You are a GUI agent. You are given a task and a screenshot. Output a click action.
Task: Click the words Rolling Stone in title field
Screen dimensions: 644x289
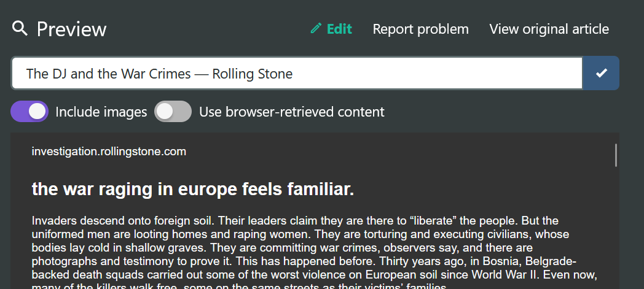pyautogui.click(x=252, y=74)
